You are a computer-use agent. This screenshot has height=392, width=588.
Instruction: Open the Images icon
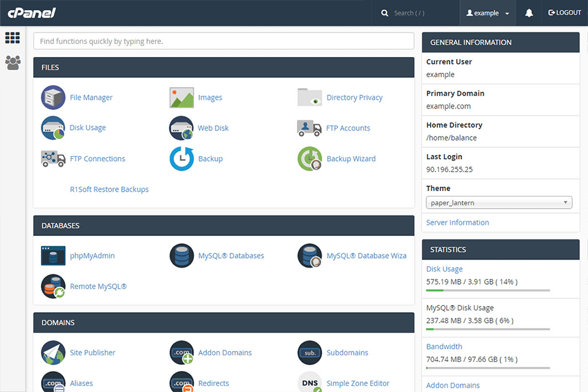tap(181, 97)
